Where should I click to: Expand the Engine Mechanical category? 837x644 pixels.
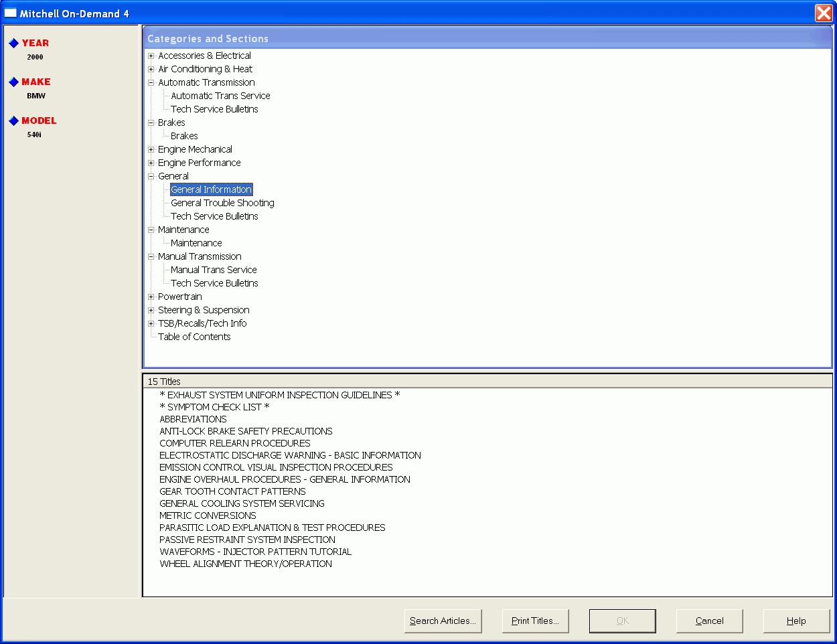(x=151, y=150)
